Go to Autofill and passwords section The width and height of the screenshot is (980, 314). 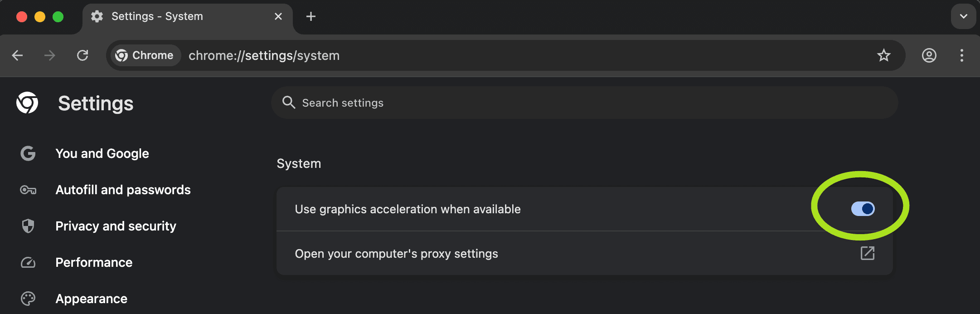coord(123,190)
